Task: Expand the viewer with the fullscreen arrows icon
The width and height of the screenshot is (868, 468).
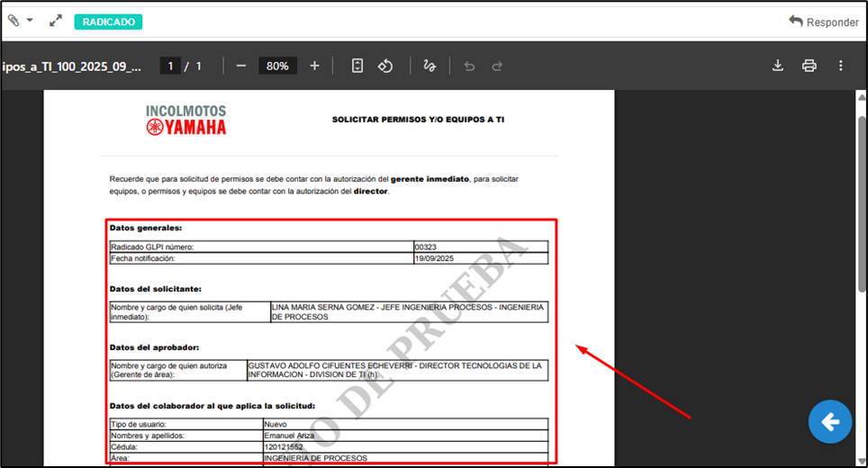Action: [55, 21]
